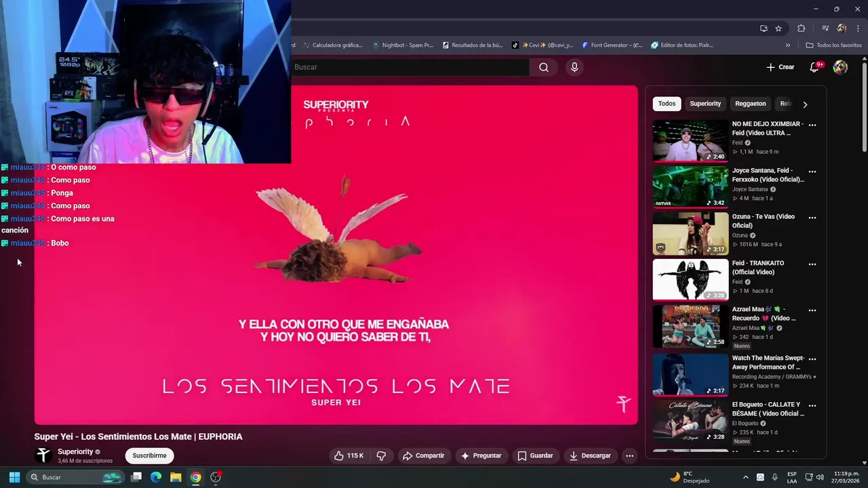The height and width of the screenshot is (488, 868).
Task: Click the Descargar button
Action: (590, 455)
